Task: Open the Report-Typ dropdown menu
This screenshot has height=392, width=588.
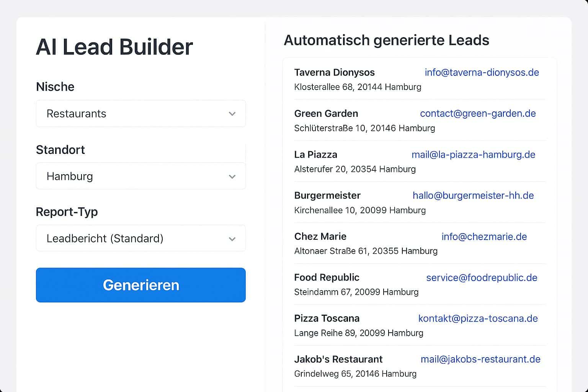Action: (140, 238)
